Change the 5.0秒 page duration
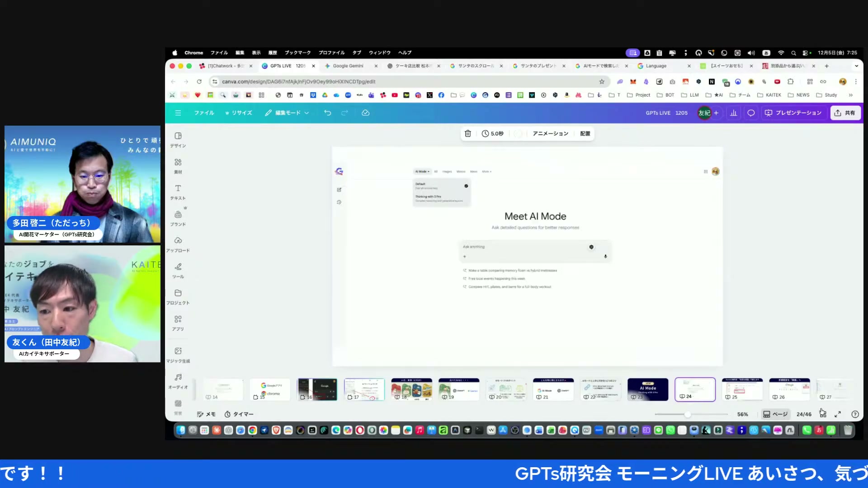Viewport: 868px width, 488px height. [x=493, y=134]
